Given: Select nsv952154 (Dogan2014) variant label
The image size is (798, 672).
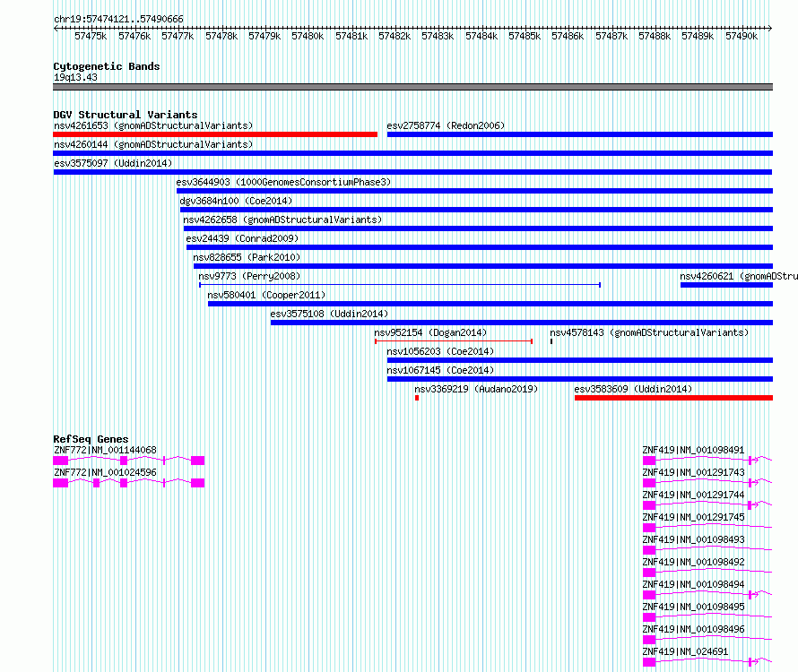Looking at the screenshot, I should click(430, 332).
